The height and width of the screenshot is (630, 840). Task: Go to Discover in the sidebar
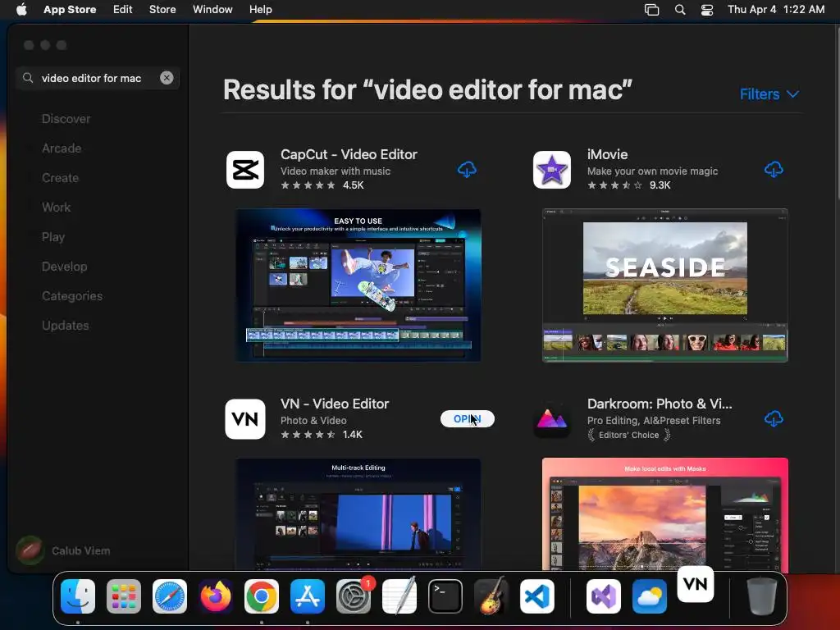pyautogui.click(x=66, y=119)
